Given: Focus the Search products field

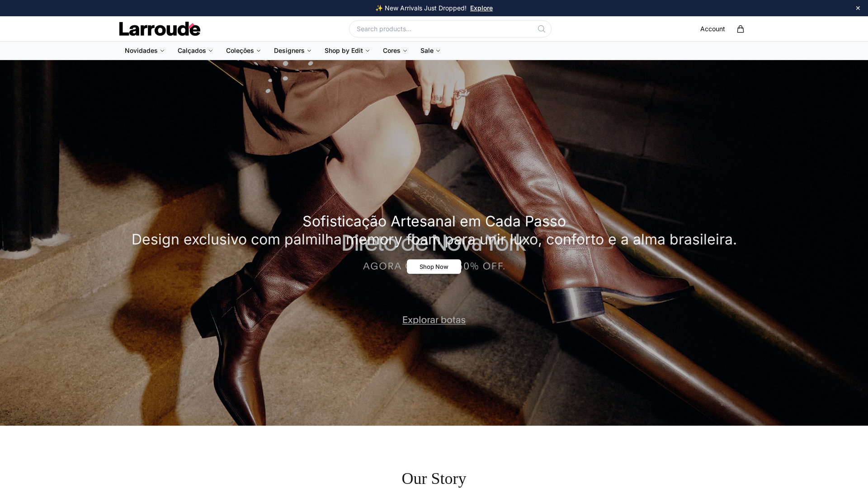Looking at the screenshot, I should [450, 29].
